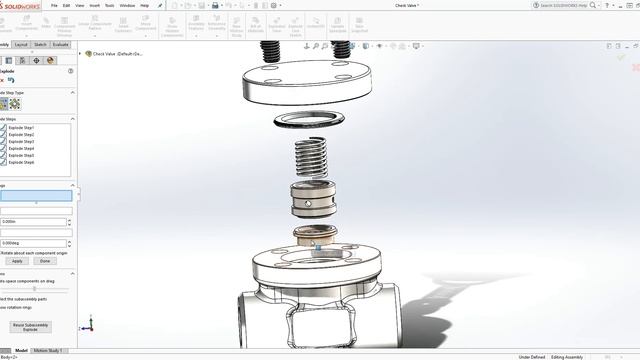Click the search magnifier icon

(x=593, y=5)
